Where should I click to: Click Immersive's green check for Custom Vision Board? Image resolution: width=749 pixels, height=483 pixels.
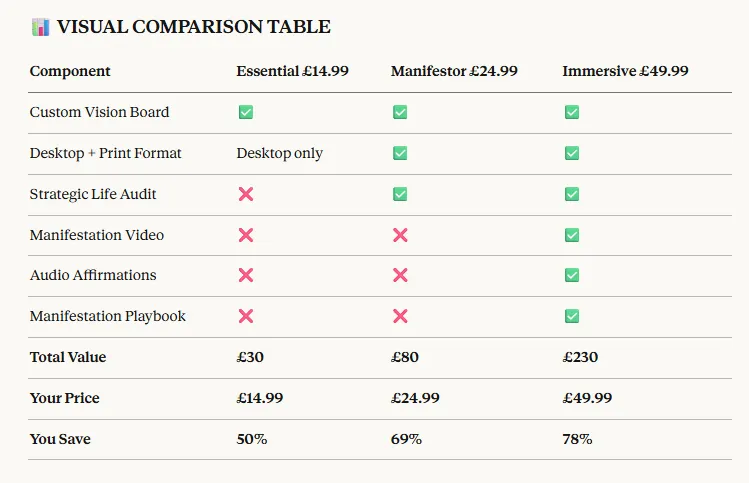tap(572, 112)
